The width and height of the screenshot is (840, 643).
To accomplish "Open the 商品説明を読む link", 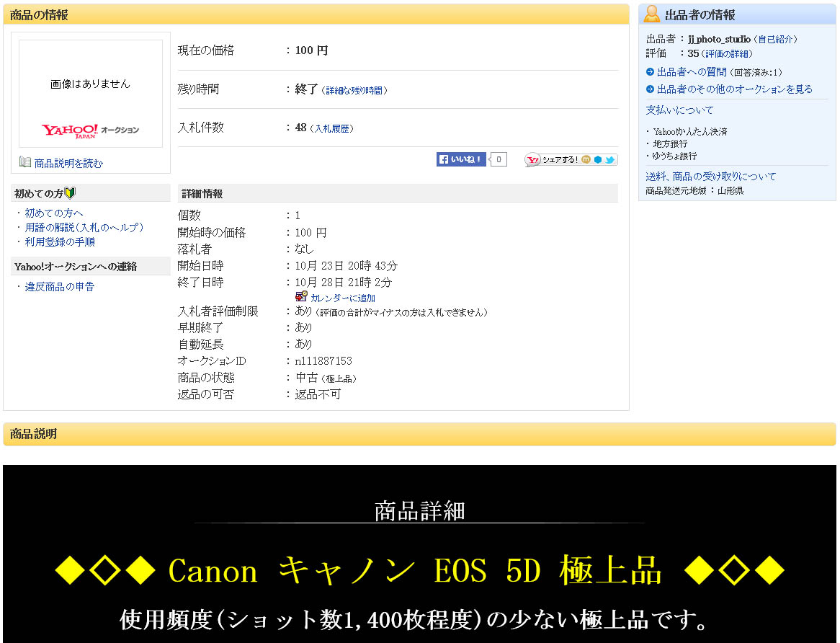I will [x=68, y=164].
